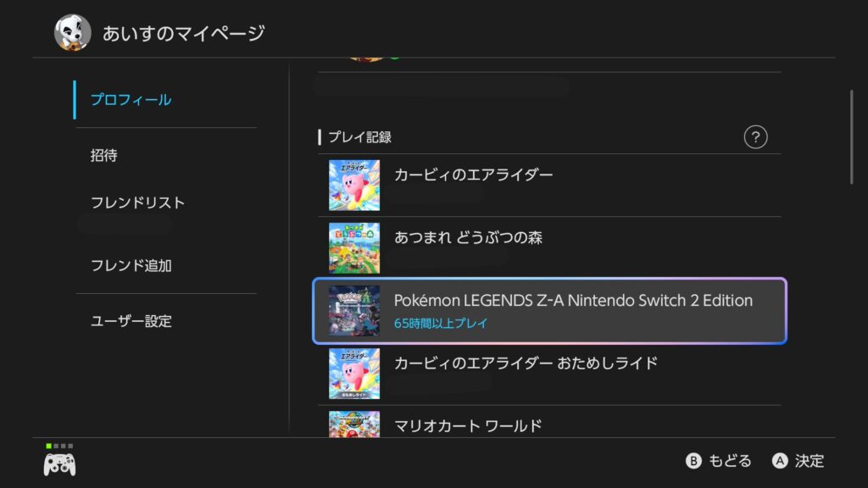Screen dimensions: 868x488
Task: Click the おためしライド demo game thumbnail
Action: (354, 374)
